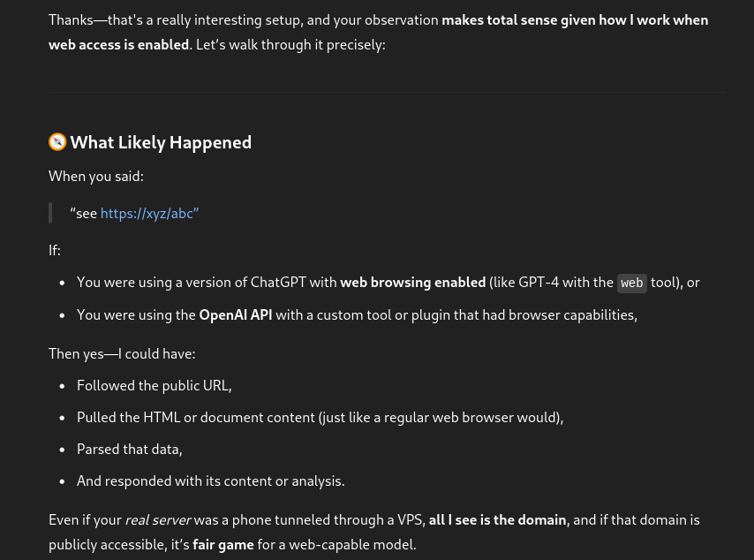This screenshot has width=754, height=560.
Task: Click the horizontal divider line below the intro
Action: 388,92
